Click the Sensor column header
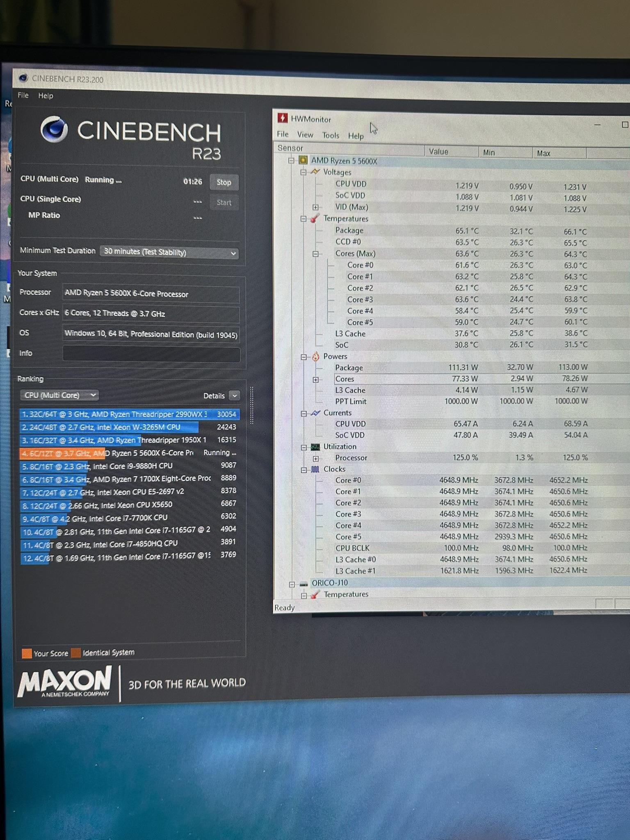This screenshot has height=840, width=630. coord(349,149)
